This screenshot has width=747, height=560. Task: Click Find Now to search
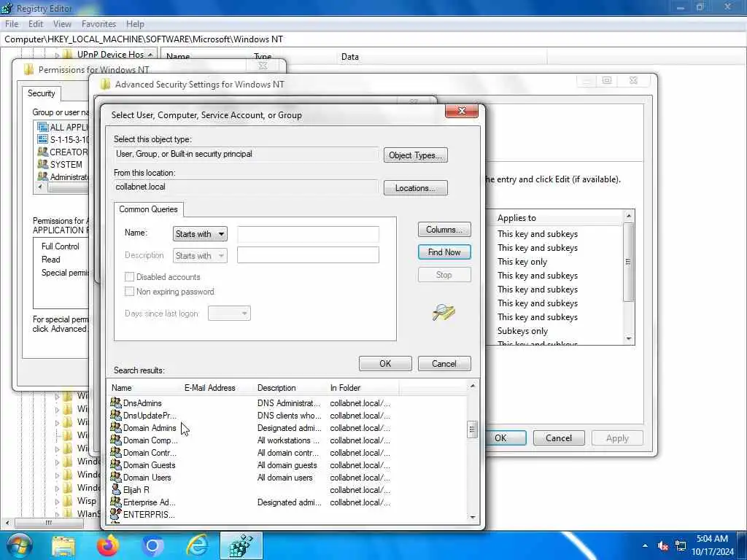point(444,252)
